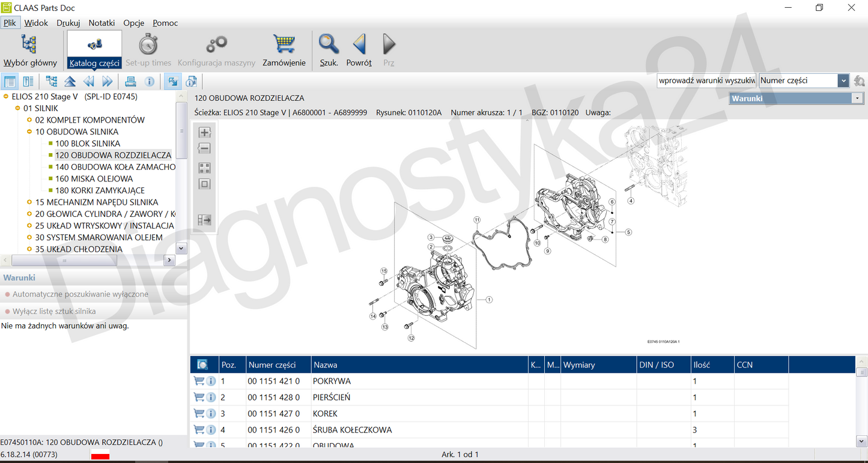Click the document info icon beside sync toggle
This screenshot has width=868, height=463.
pyautogui.click(x=192, y=82)
